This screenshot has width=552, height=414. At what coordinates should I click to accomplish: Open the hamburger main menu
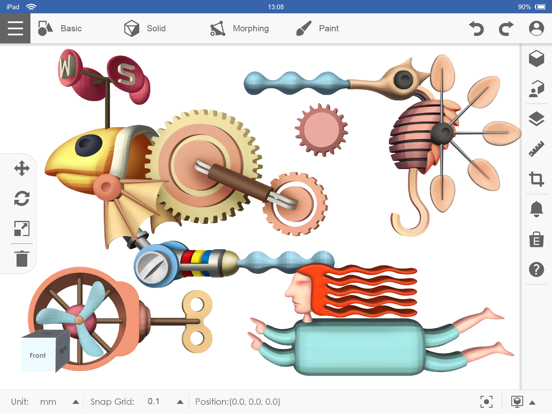(15, 28)
